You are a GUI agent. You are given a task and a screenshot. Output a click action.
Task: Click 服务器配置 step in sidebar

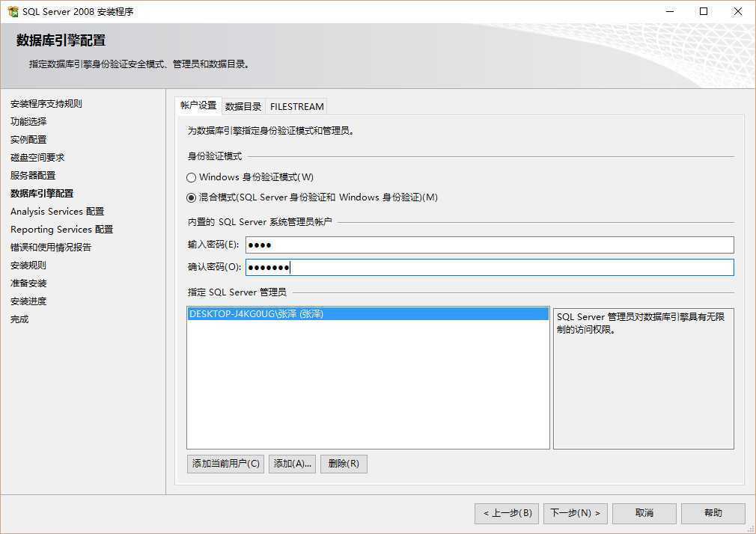click(33, 176)
